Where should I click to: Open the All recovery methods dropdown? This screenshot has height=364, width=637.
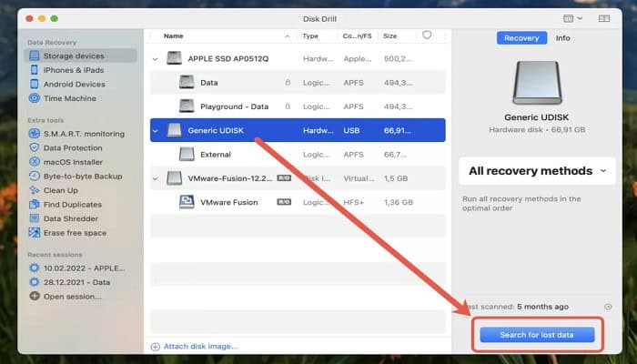(x=537, y=171)
